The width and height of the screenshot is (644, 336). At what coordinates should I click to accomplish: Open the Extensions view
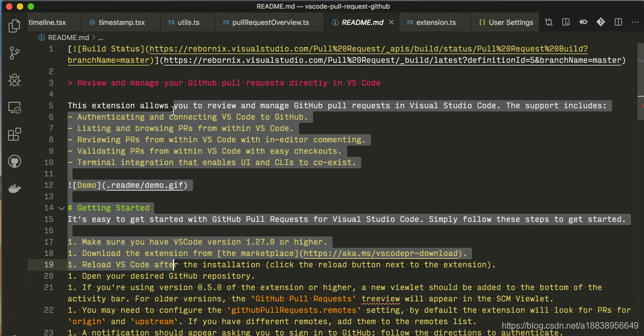[x=15, y=134]
